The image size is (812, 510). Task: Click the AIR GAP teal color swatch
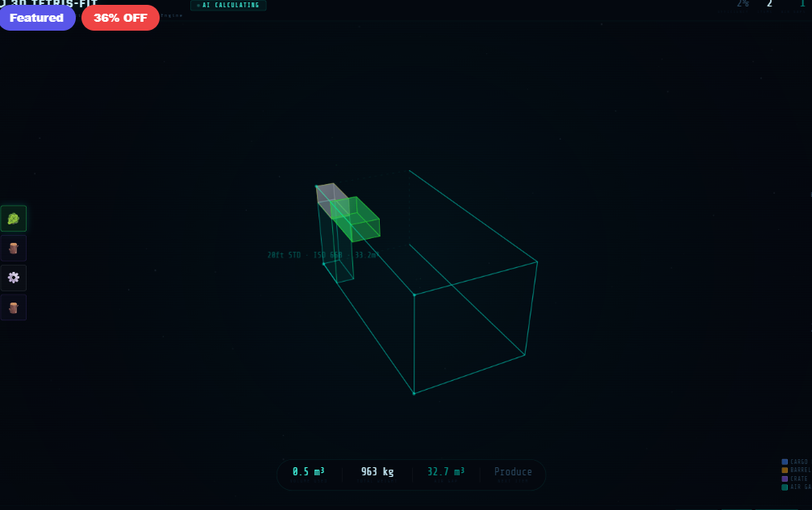point(785,487)
